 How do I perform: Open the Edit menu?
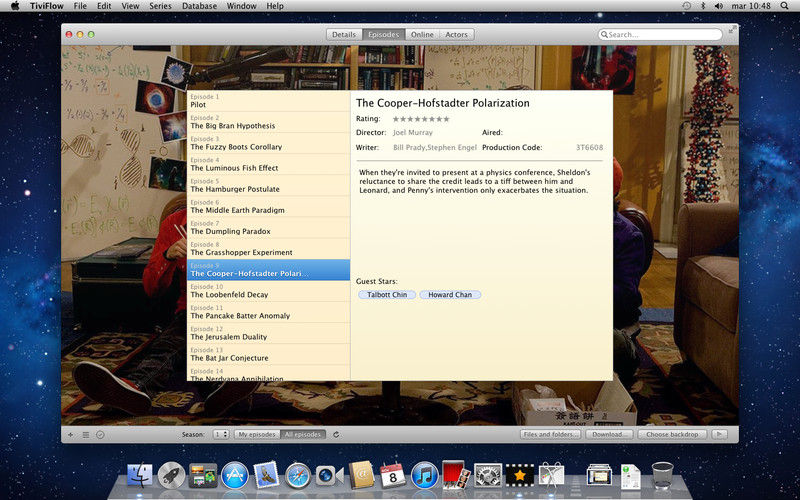[x=104, y=6]
